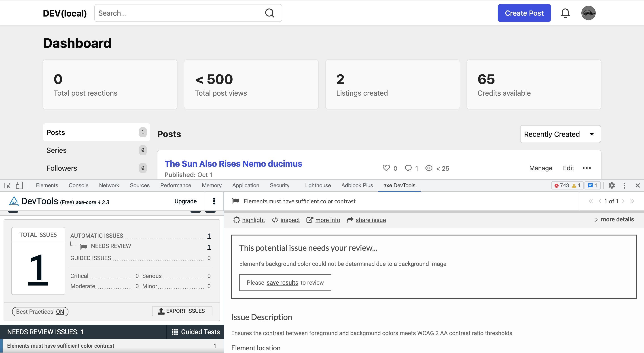Switch to the Lighthouse tab
This screenshot has height=353, width=644.
coord(317,186)
